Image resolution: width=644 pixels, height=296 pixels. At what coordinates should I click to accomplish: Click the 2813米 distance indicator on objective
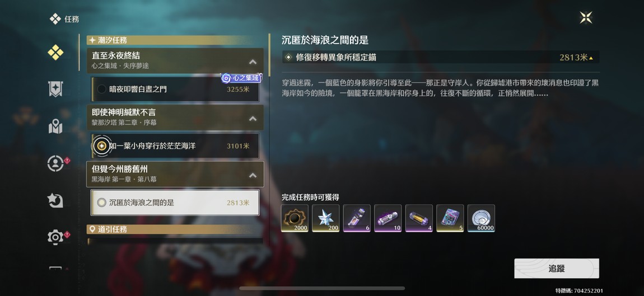click(x=576, y=58)
